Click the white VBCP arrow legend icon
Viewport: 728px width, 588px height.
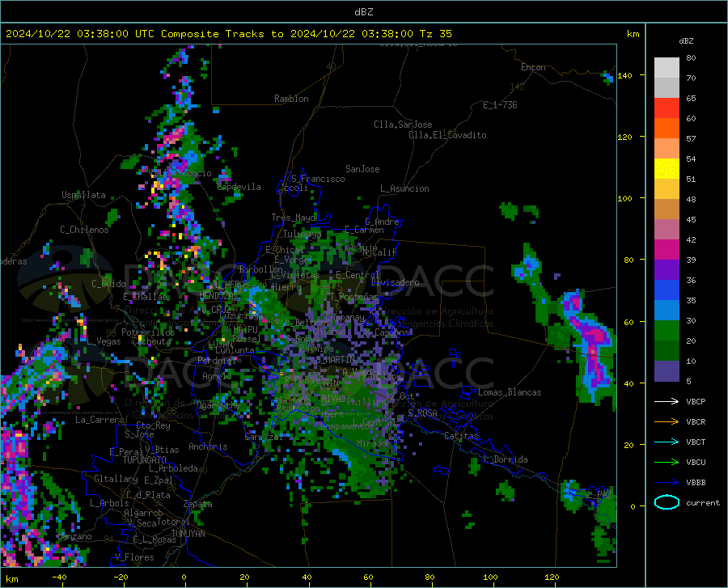tap(667, 401)
